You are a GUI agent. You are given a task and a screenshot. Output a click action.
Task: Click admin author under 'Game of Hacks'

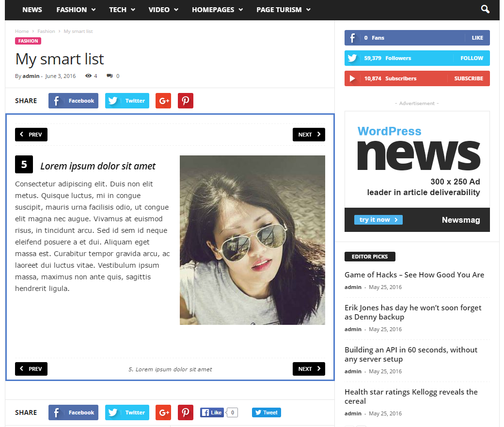point(353,287)
